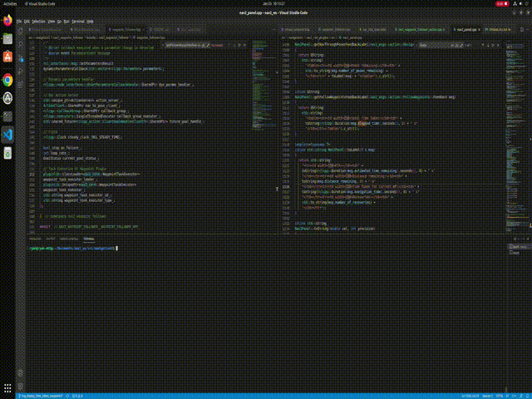Open Run and Debug view
Image resolution: width=532 pixels, height=399 pixels.
pos(21,71)
